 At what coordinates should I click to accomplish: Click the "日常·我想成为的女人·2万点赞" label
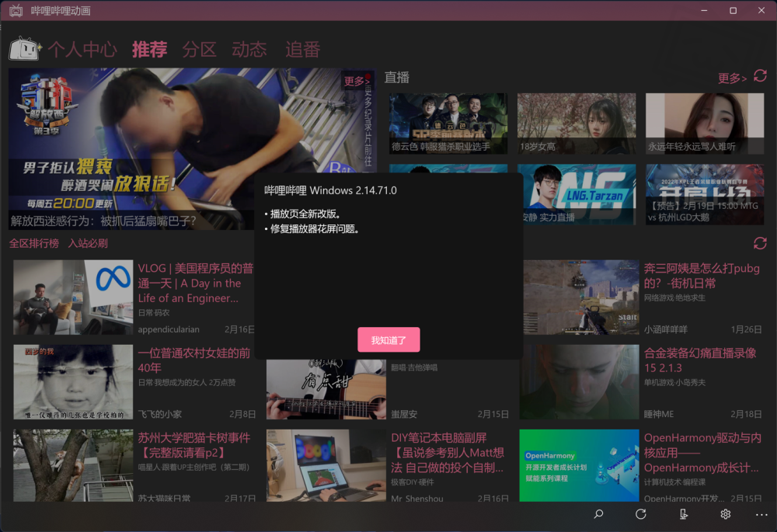pos(186,382)
